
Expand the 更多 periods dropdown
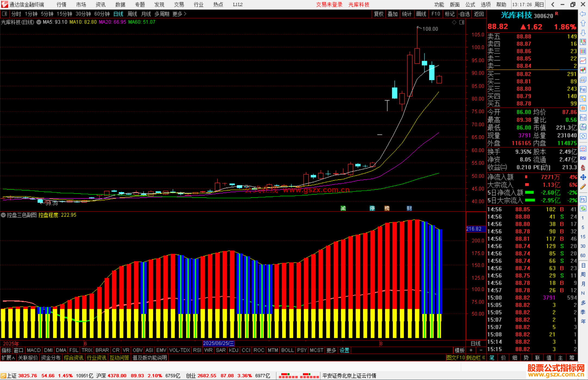[179, 14]
